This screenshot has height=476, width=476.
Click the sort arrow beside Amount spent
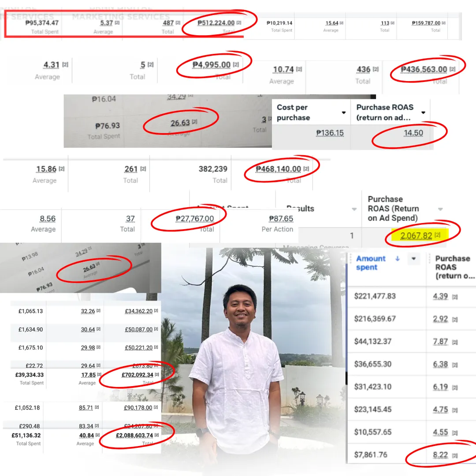pyautogui.click(x=398, y=259)
